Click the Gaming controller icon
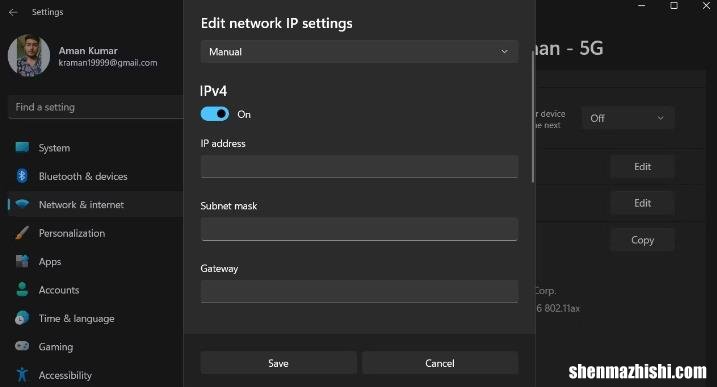717x387 pixels. tap(22, 346)
